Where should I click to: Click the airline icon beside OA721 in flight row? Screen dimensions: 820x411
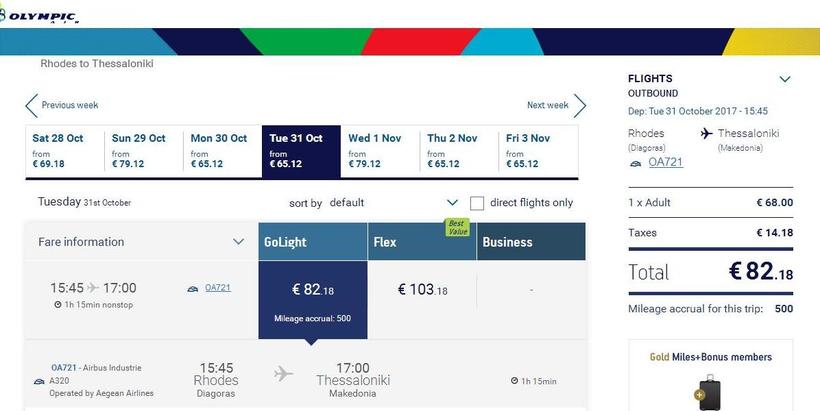tap(193, 289)
